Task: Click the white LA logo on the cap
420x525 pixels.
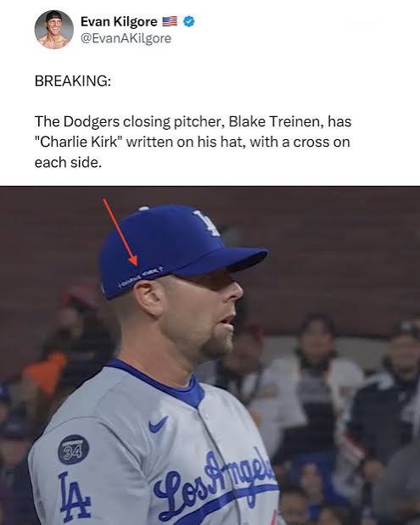Action: coord(207,221)
